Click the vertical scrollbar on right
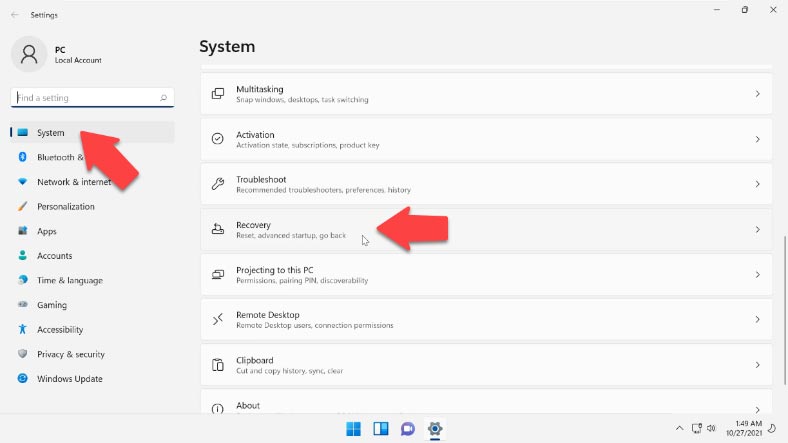 click(x=784, y=310)
